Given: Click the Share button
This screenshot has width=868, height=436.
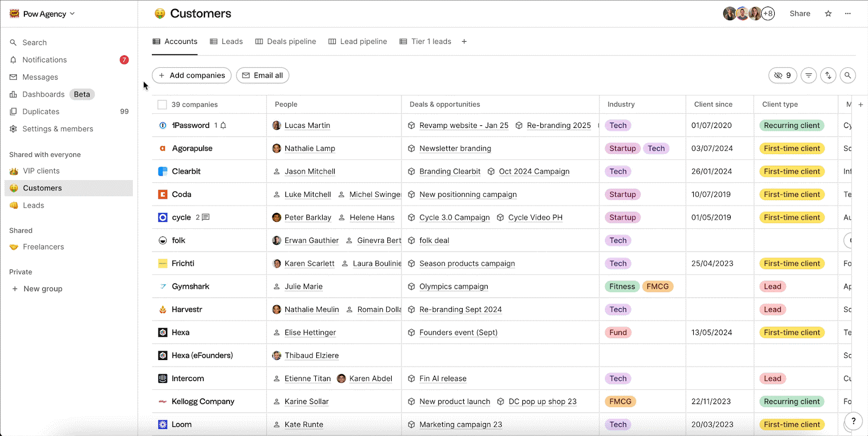Looking at the screenshot, I should 800,14.
